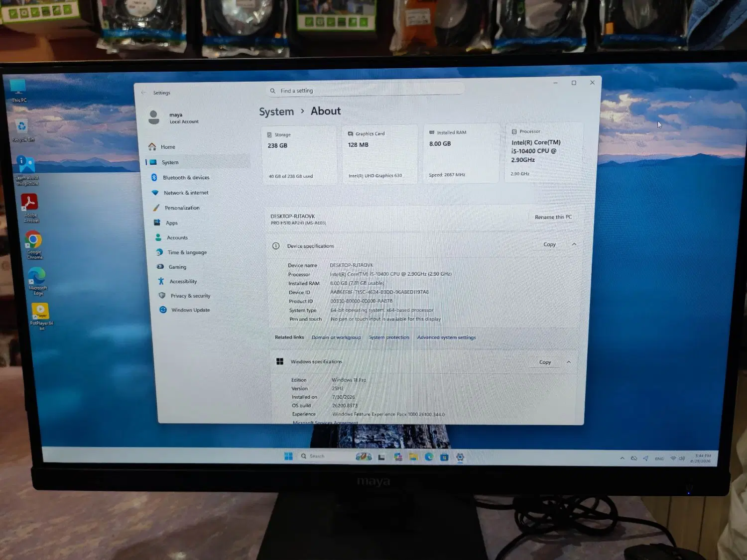Open the System protection link
The height and width of the screenshot is (560, 747).
point(389,337)
